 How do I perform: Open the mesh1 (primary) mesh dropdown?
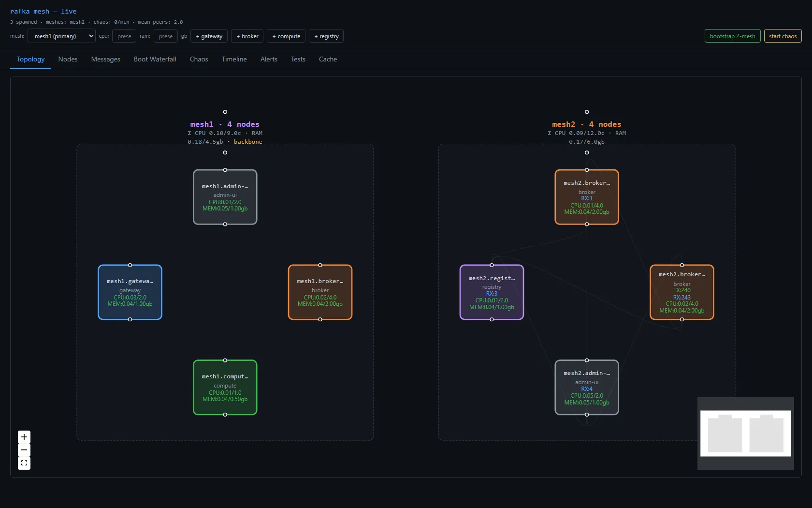(x=61, y=36)
